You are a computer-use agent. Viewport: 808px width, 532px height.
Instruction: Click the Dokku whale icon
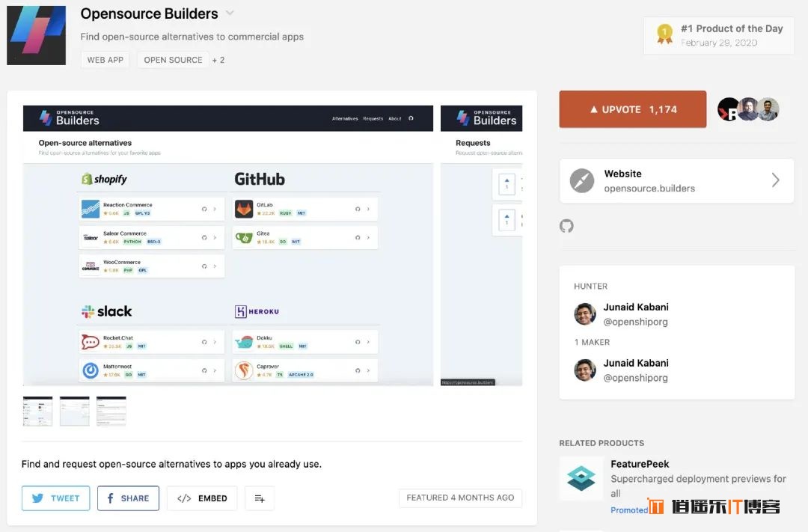point(244,342)
